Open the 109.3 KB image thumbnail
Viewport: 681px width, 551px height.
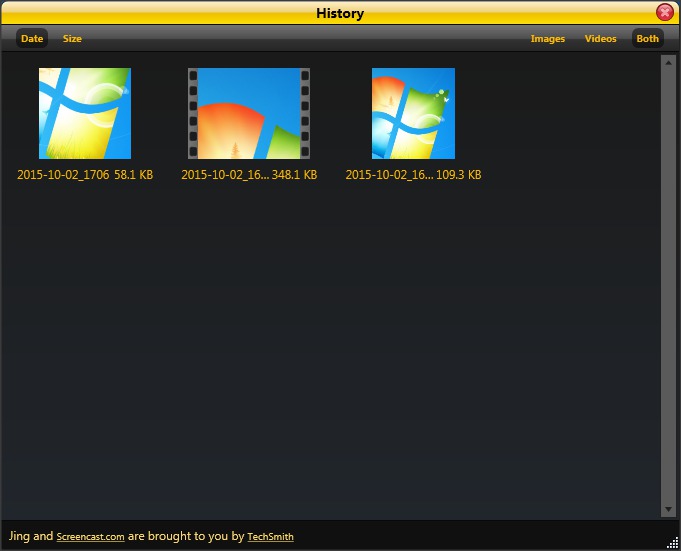[413, 113]
